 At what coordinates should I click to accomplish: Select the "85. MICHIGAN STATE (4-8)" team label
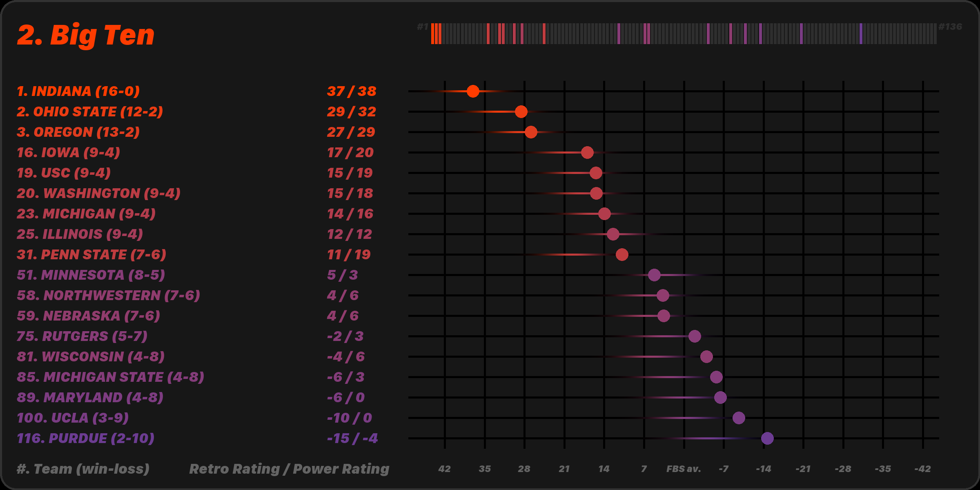point(110,377)
